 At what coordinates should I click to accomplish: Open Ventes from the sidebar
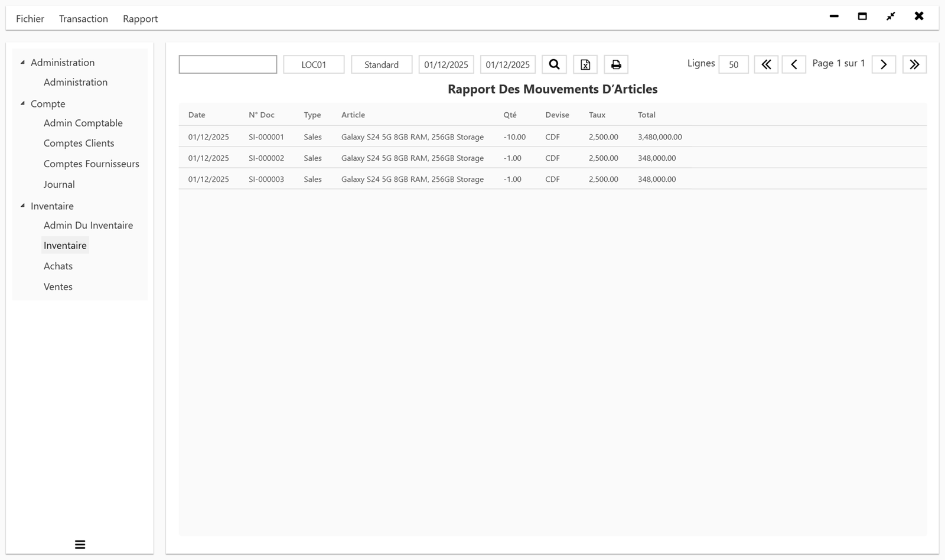click(x=58, y=286)
